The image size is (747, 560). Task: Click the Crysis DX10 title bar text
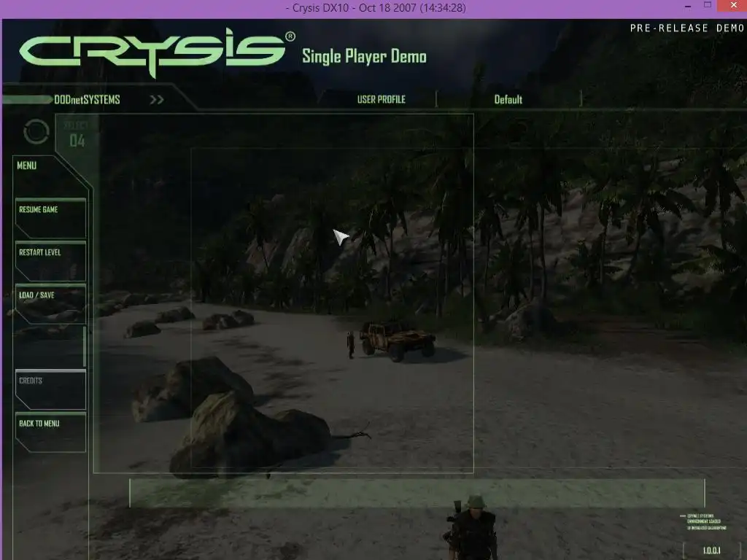pyautogui.click(x=376, y=7)
